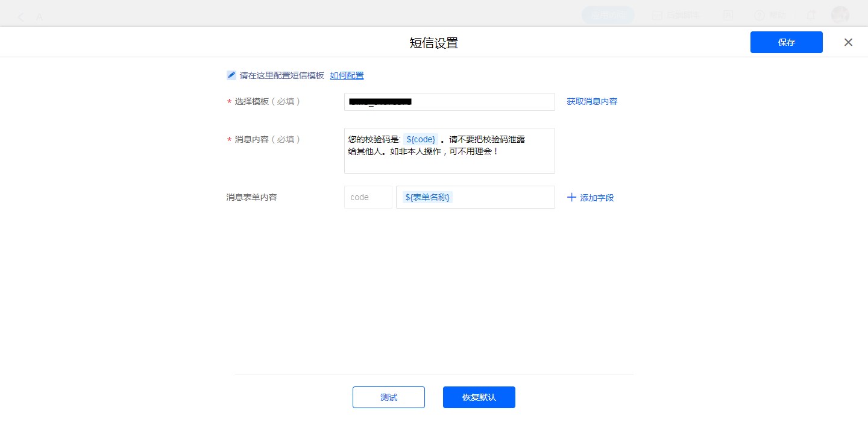The image size is (868, 422).
Task: Click the pencil edit icon beside the template hint
Action: click(x=231, y=75)
